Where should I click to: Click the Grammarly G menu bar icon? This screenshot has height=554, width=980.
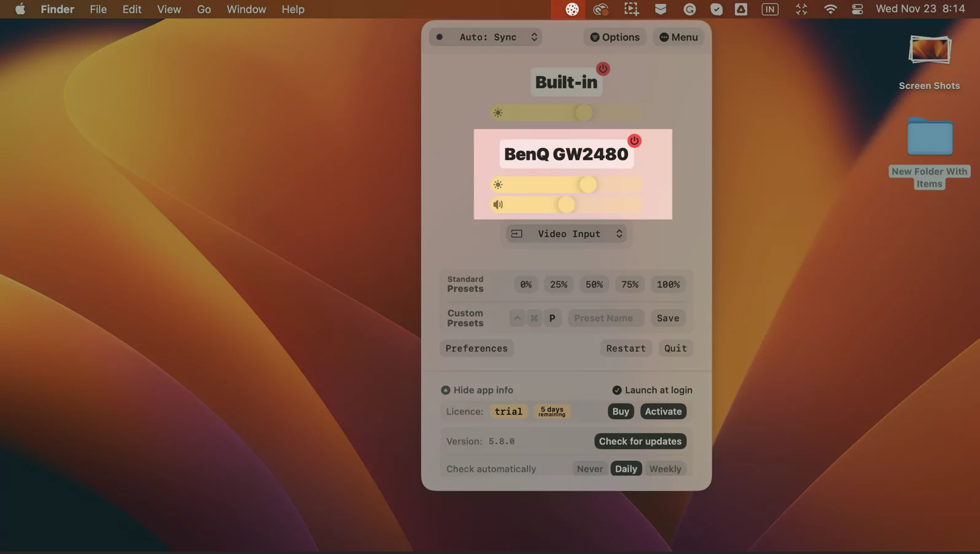click(x=690, y=9)
